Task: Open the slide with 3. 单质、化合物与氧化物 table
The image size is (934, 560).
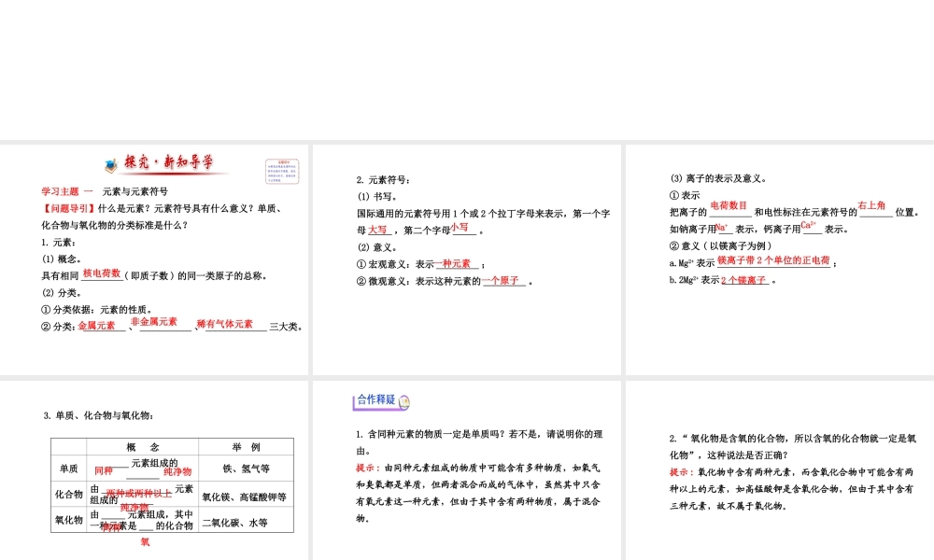Action: (x=154, y=470)
